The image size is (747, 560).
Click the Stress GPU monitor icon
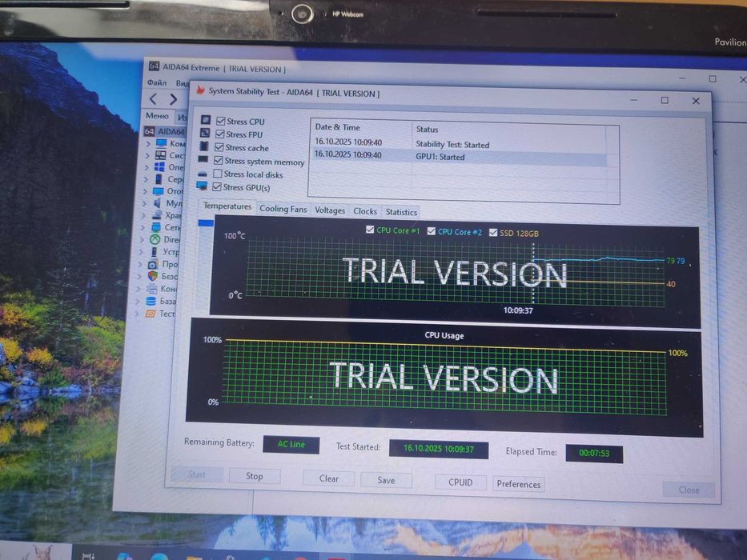pyautogui.click(x=202, y=186)
